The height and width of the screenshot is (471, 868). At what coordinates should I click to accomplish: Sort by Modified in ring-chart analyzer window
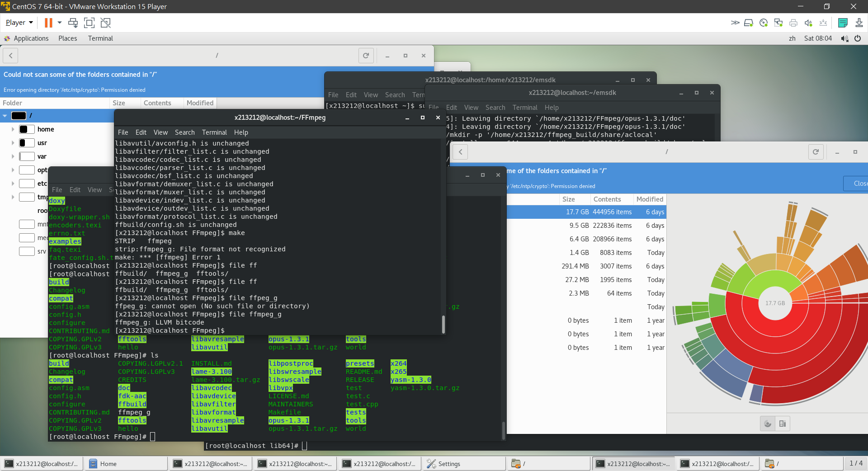point(650,199)
